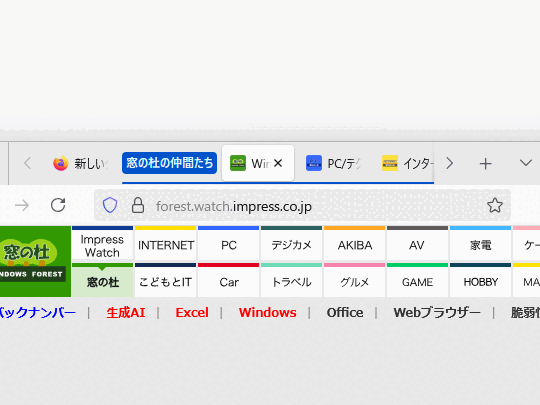The height and width of the screenshot is (405, 540).
Task: Expand the list all tabs dropdown
Action: pos(526,163)
